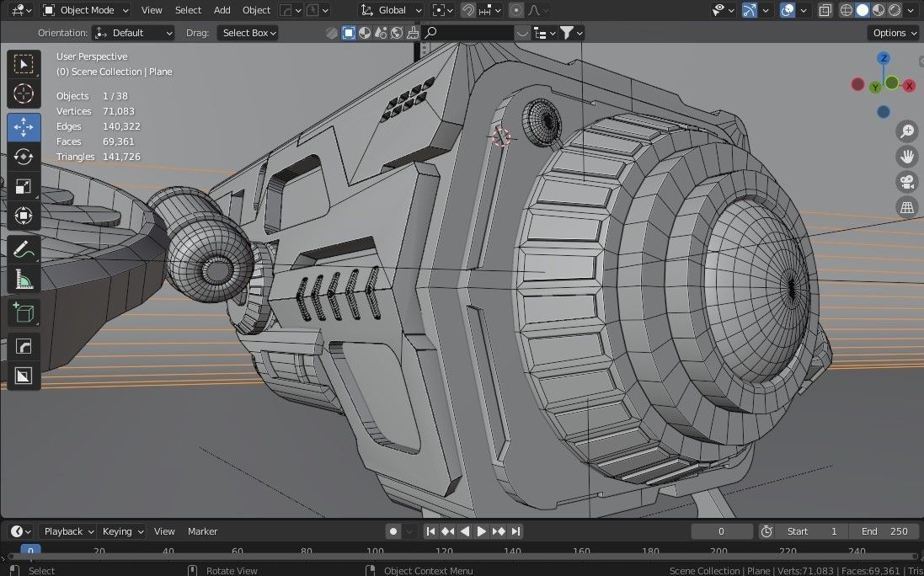Select the Measure tool
Viewport: 924px width, 576px height.
[x=24, y=279]
